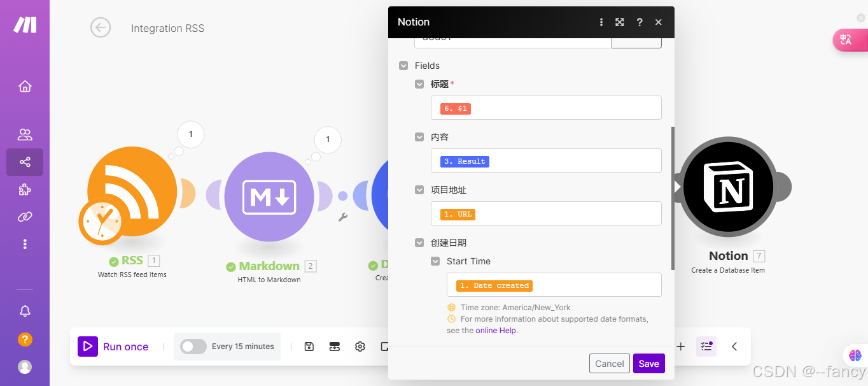The image size is (868, 386).
Task: Click the pink translate button
Action: pyautogui.click(x=850, y=39)
